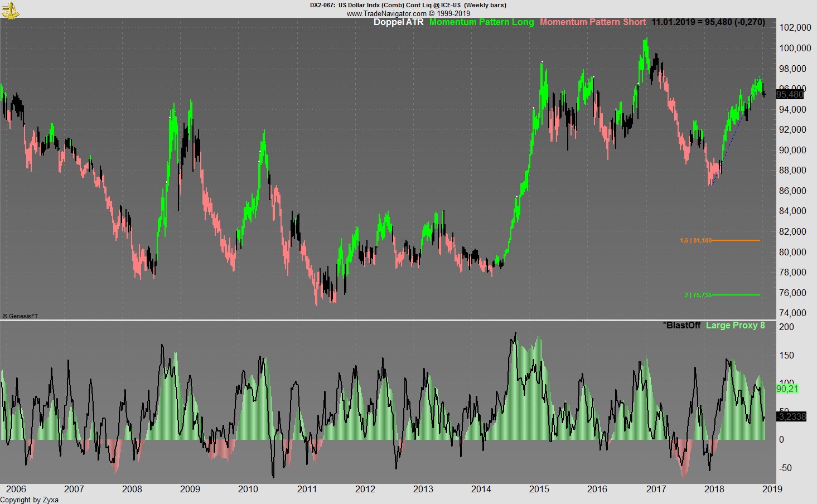817x504 pixels.
Task: Click the 2014 label on the time axis
Action: point(481,489)
